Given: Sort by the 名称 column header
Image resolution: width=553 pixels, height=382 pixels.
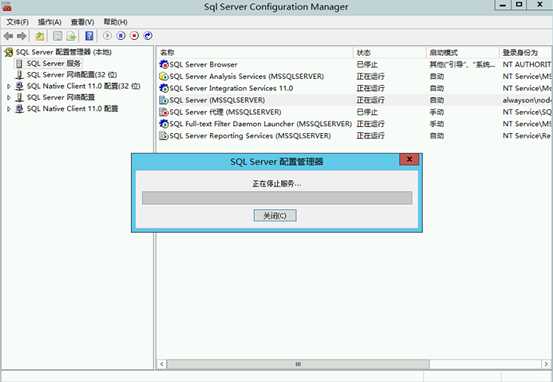Looking at the screenshot, I should [x=255, y=53].
